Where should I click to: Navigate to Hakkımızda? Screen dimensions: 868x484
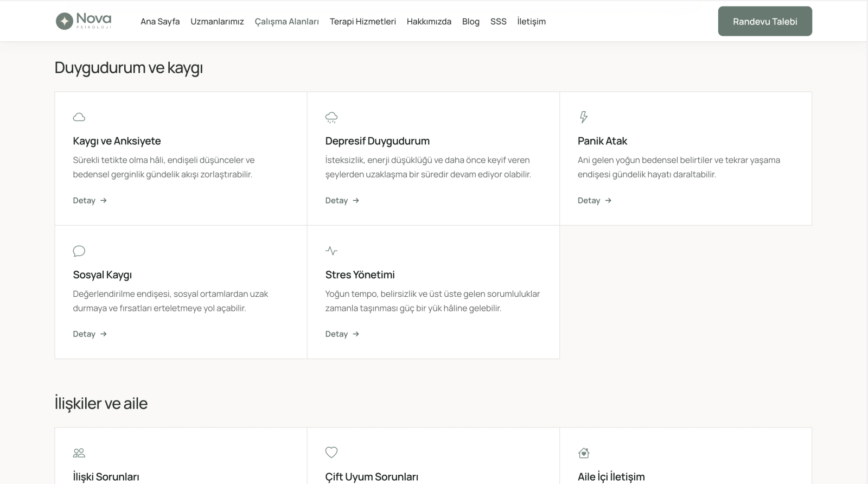pos(429,21)
